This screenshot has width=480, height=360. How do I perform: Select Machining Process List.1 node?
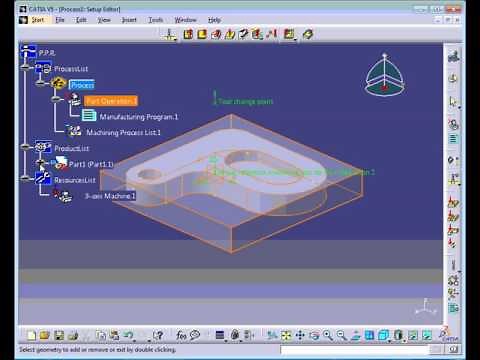(123, 132)
